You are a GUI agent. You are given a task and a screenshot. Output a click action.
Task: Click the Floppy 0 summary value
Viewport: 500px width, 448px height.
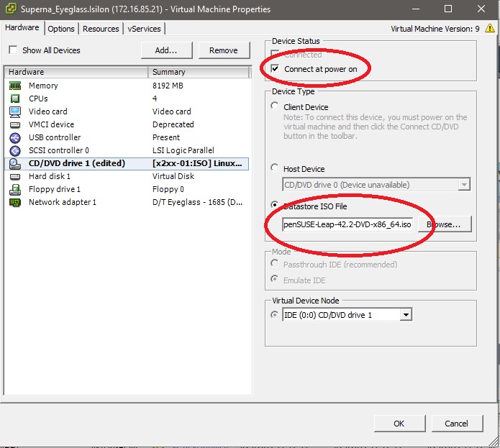tap(168, 190)
